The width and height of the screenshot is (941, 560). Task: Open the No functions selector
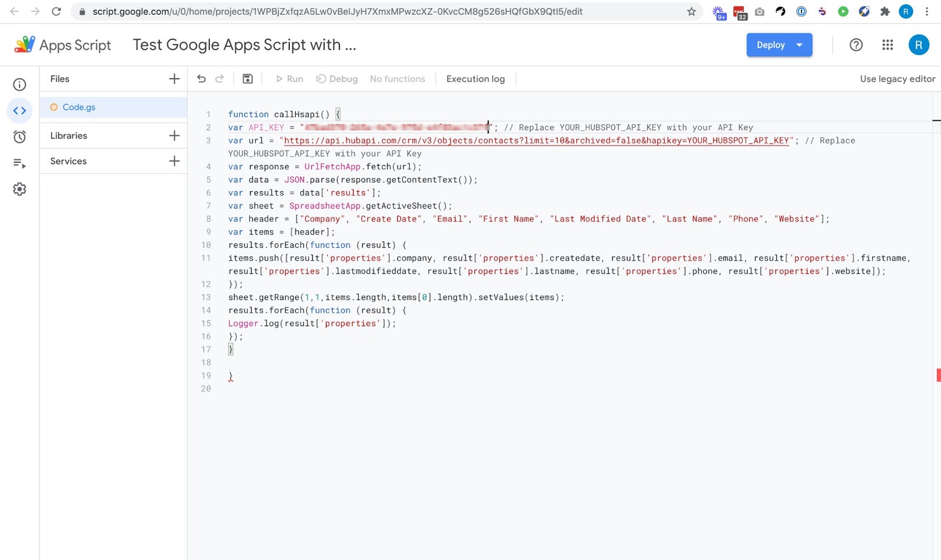point(398,79)
